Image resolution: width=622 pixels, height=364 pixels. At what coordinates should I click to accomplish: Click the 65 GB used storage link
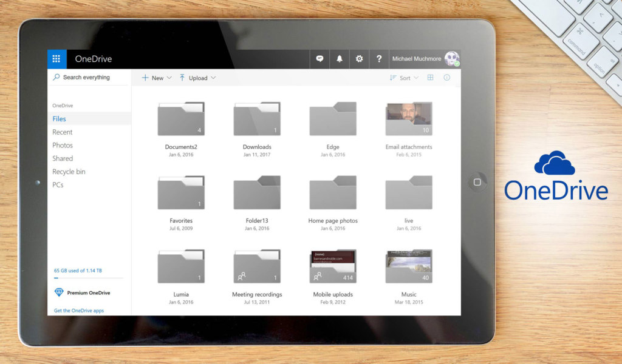click(78, 271)
